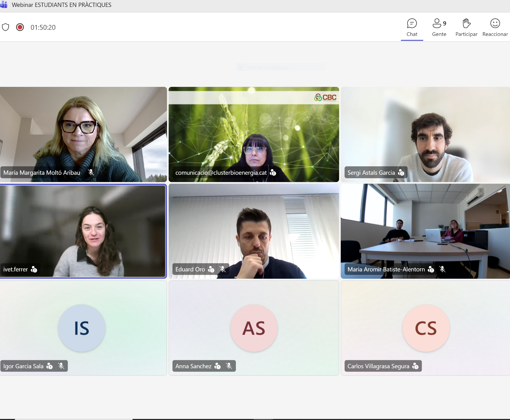
Task: Click the IS avatar circle
Action: (82, 328)
